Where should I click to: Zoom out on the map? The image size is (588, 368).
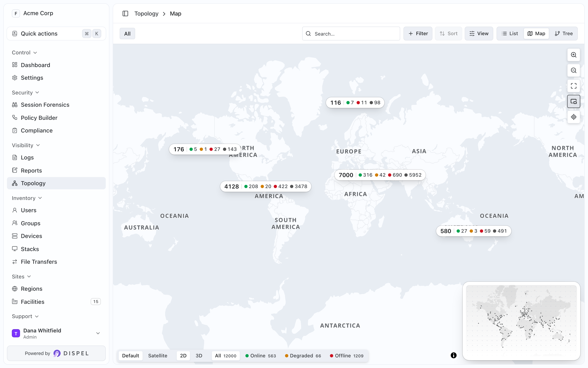tap(574, 70)
